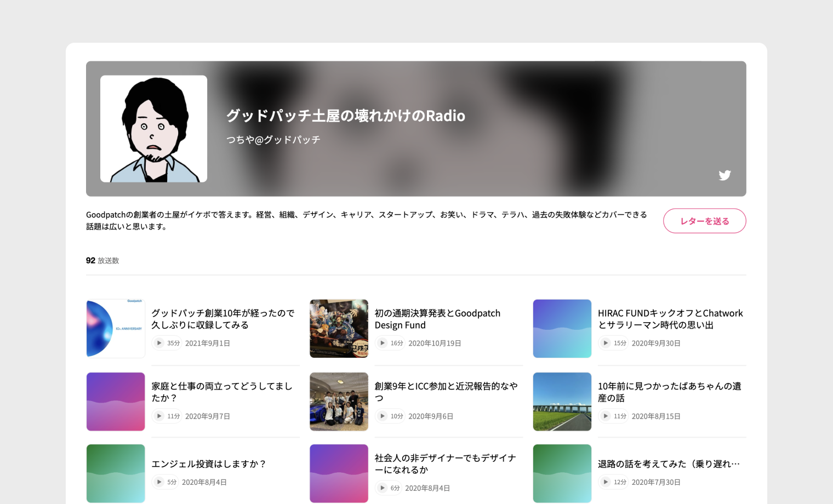Open the purple-pink thumbnail for 家庭と仕事の両立
The image size is (833, 504).
click(116, 402)
